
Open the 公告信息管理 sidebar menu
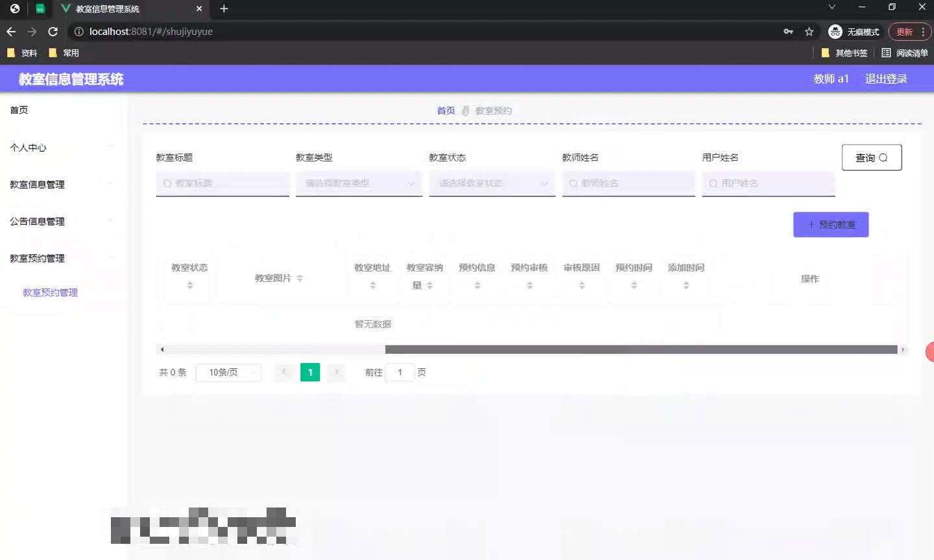click(36, 221)
